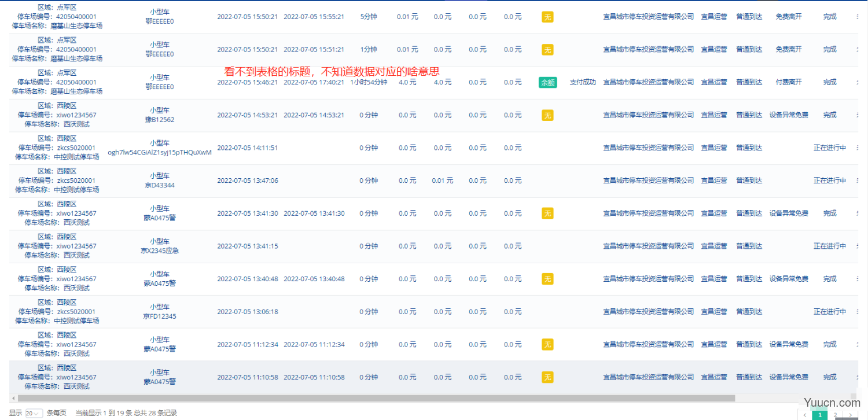Click the 1小时54分钟 duration cell
The width and height of the screenshot is (868, 420).
click(x=369, y=82)
